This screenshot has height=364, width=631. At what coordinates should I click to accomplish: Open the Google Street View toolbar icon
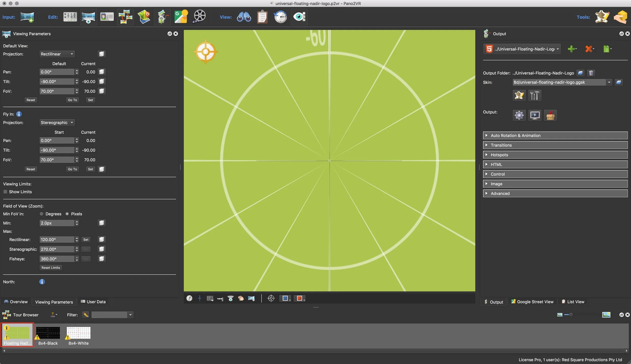pyautogui.click(x=181, y=17)
